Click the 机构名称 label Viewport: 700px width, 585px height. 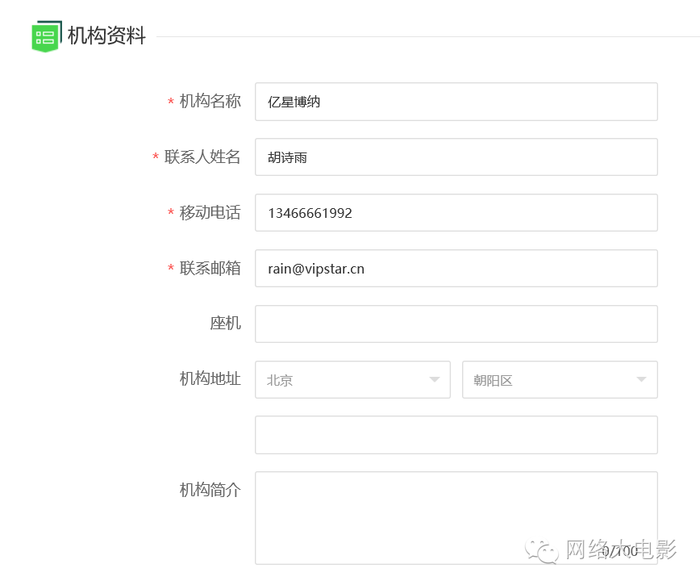(210, 101)
